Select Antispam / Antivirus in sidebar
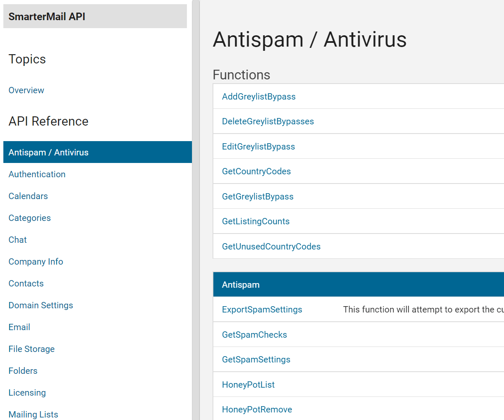Screen dimensions: 504x420 pos(97,152)
